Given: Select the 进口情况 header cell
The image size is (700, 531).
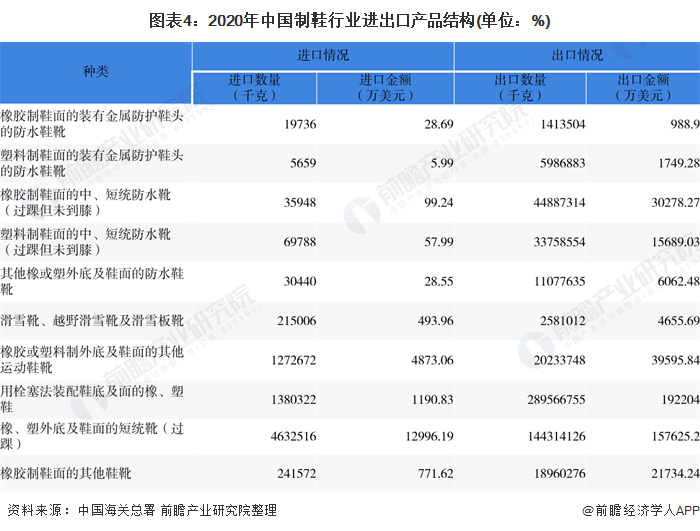Looking at the screenshot, I should [323, 55].
